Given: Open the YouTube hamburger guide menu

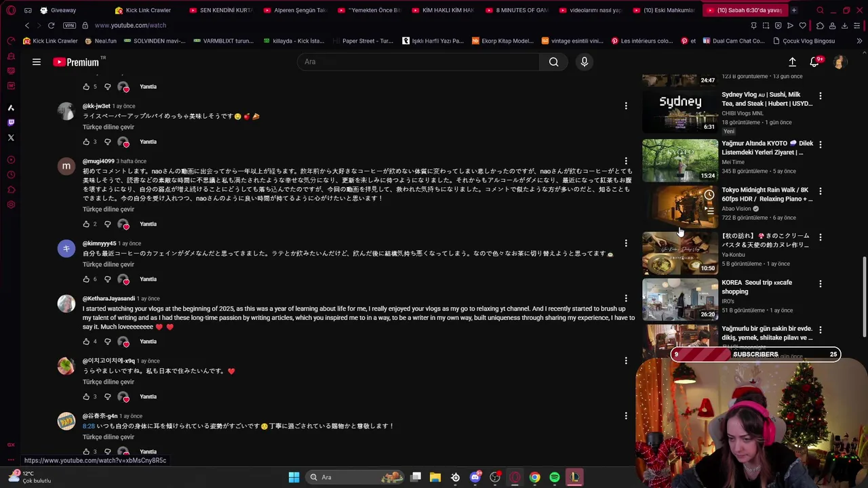Looking at the screenshot, I should point(37,62).
